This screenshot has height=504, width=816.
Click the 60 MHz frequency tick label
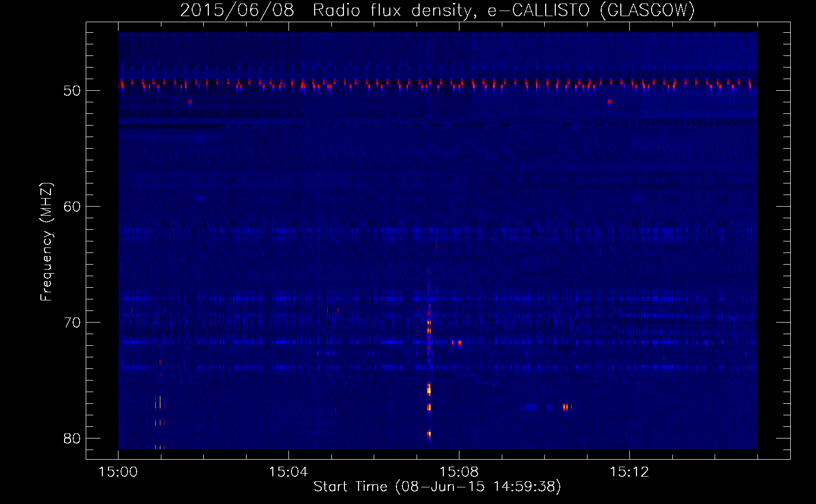(72, 207)
